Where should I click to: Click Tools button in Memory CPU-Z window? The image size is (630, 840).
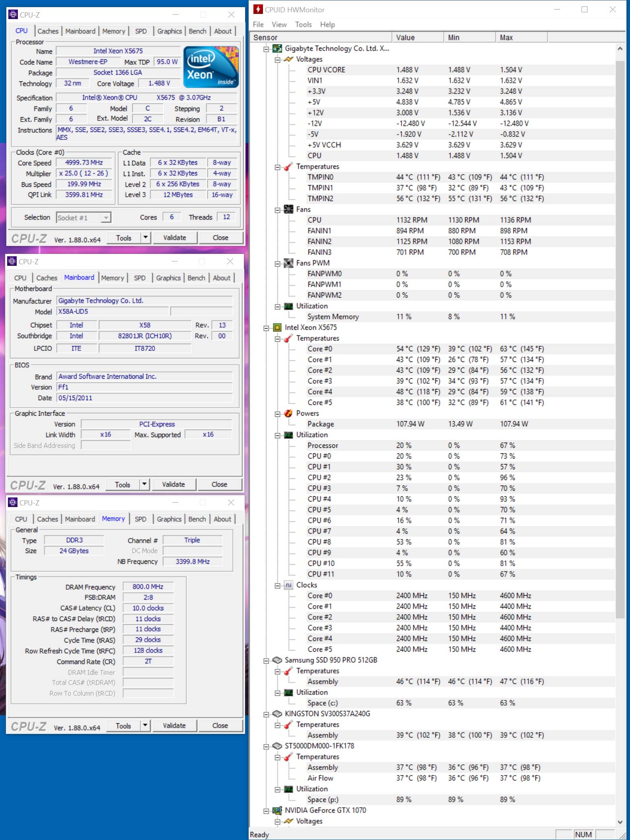point(123,726)
